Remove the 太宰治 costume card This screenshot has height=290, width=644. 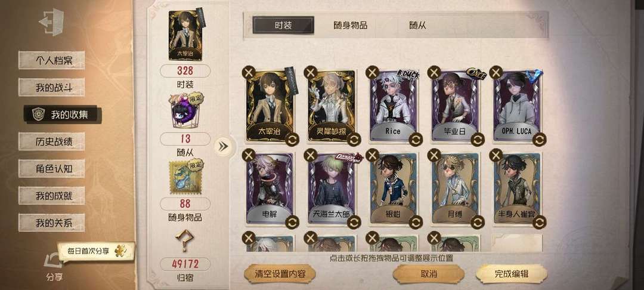pos(249,73)
